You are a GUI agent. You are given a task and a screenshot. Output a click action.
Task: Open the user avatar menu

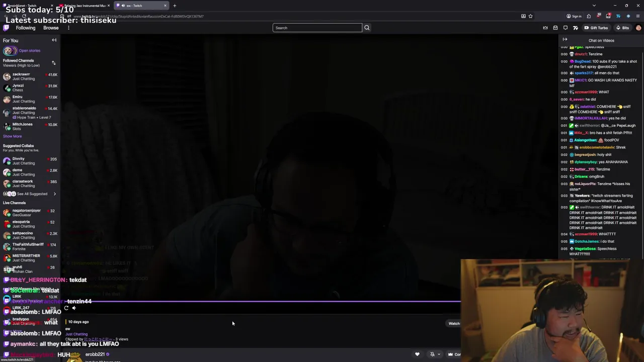[x=638, y=28]
